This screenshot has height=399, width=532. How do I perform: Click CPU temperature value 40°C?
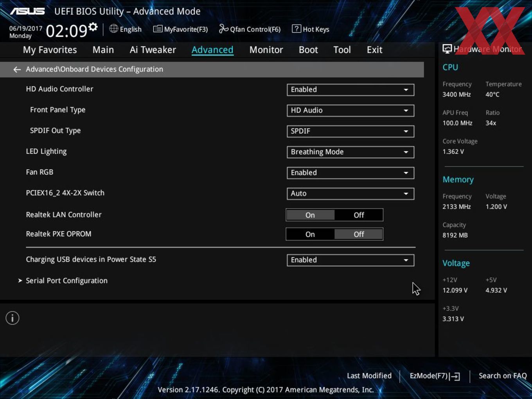point(492,95)
